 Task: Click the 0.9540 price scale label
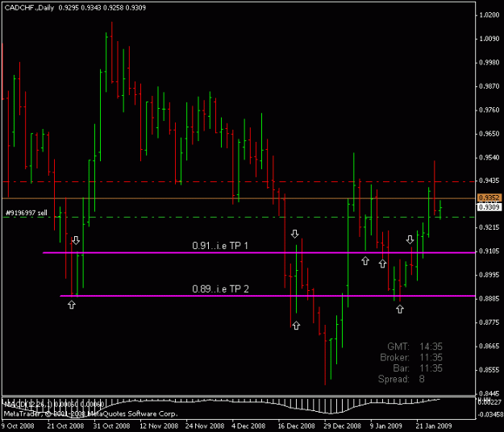(489, 158)
